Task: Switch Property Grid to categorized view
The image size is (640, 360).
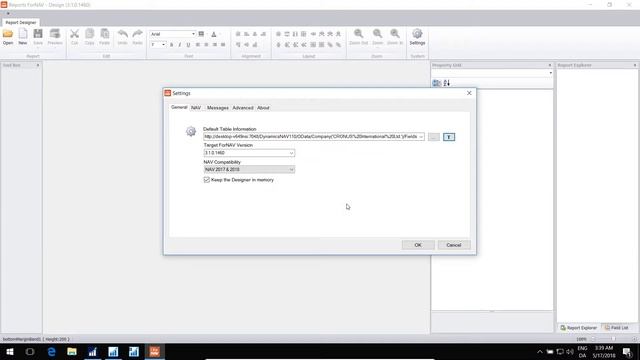Action: click(437, 83)
